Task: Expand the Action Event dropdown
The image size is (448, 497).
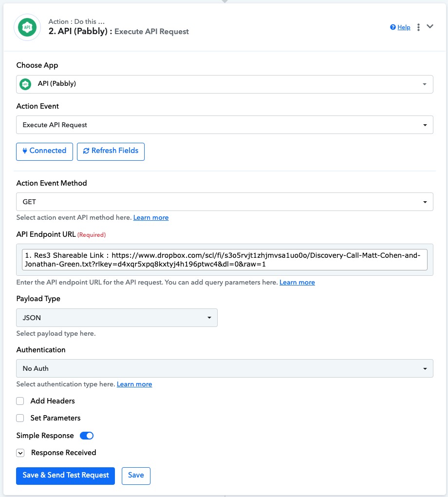Action: click(224, 125)
